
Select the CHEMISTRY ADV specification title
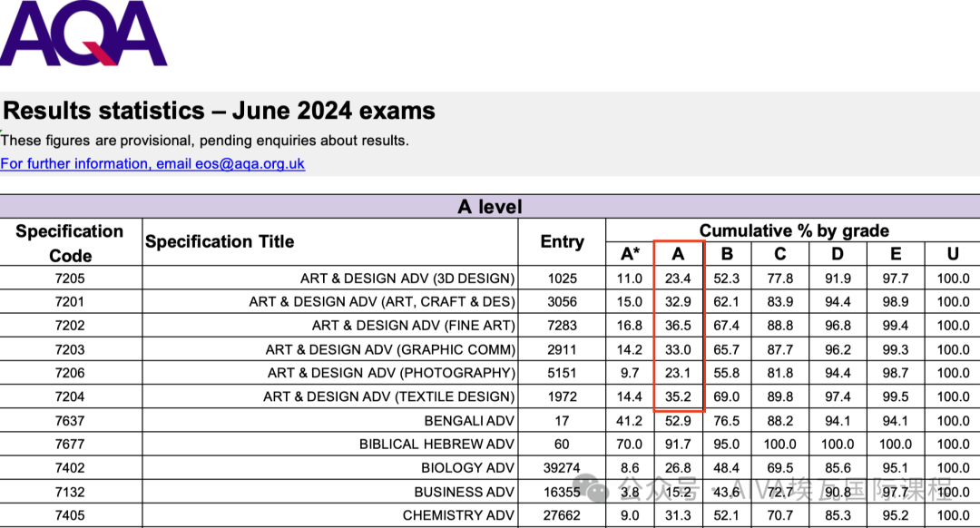tap(458, 515)
